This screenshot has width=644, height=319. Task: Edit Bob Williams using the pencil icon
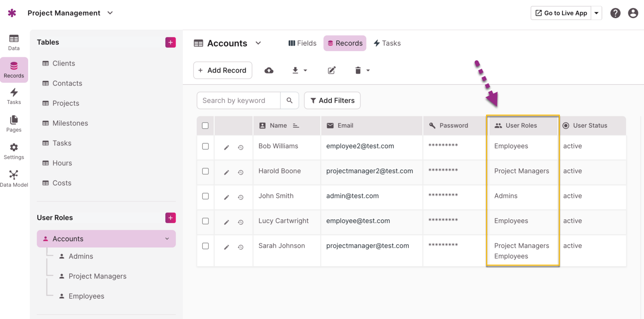point(226,147)
